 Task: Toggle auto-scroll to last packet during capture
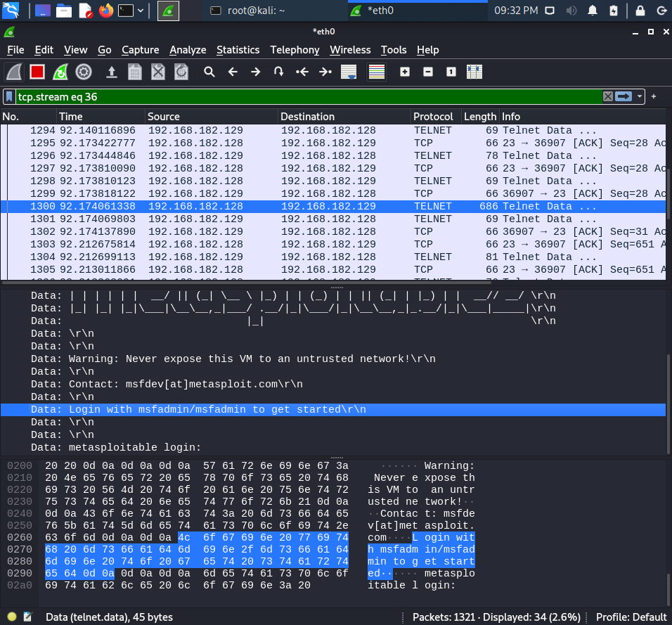pos(349,72)
